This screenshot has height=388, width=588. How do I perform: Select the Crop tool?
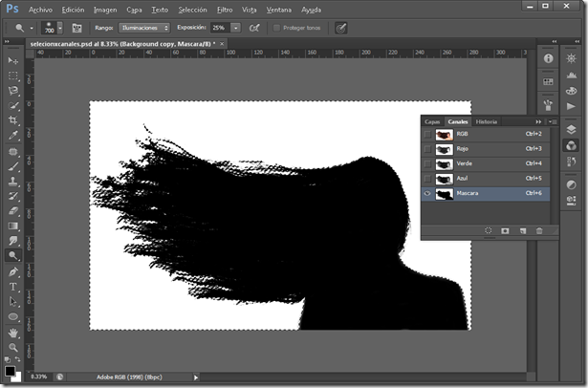click(x=13, y=120)
